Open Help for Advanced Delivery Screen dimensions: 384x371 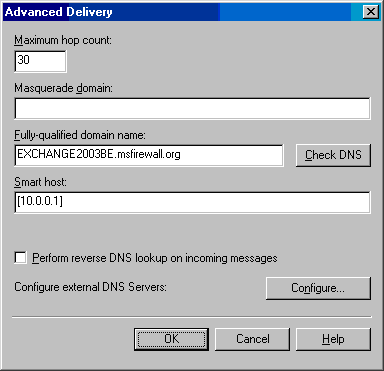click(333, 339)
